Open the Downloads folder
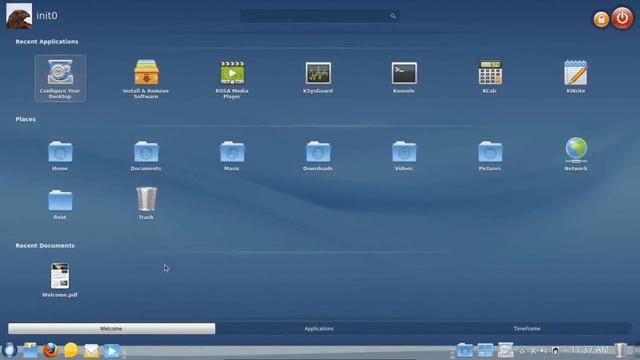 point(318,156)
